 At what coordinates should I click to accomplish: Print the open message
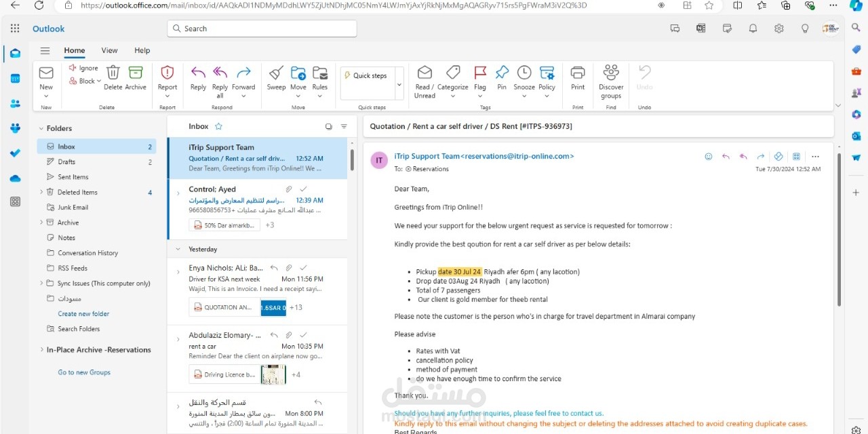577,81
